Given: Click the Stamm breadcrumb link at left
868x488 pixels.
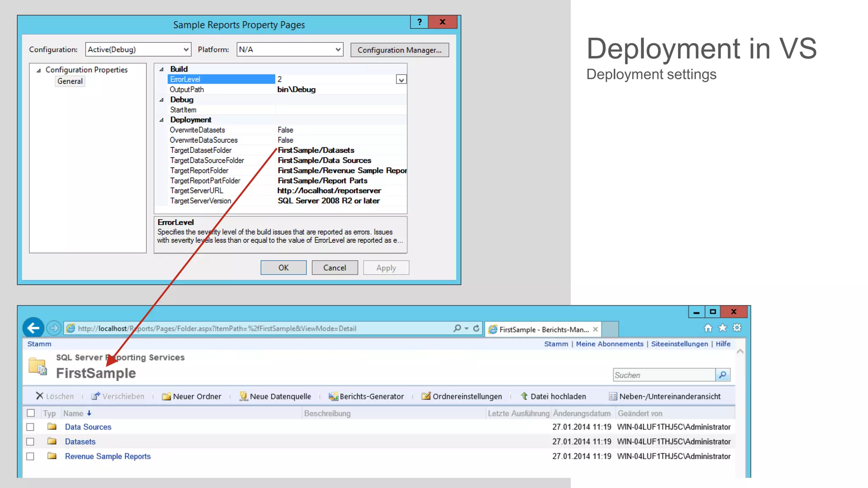Looking at the screenshot, I should coord(39,344).
